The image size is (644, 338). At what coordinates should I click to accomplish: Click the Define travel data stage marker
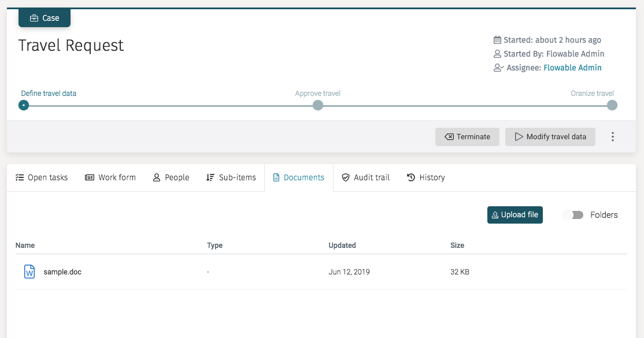tap(24, 105)
